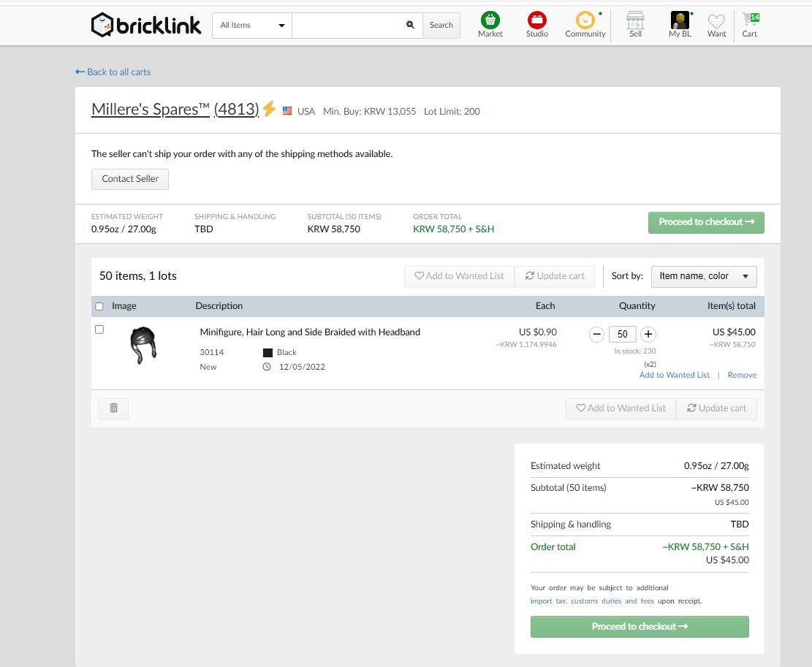The width and height of the screenshot is (812, 667).
Task: Click the 'Order total' summary label
Action: coord(553,547)
